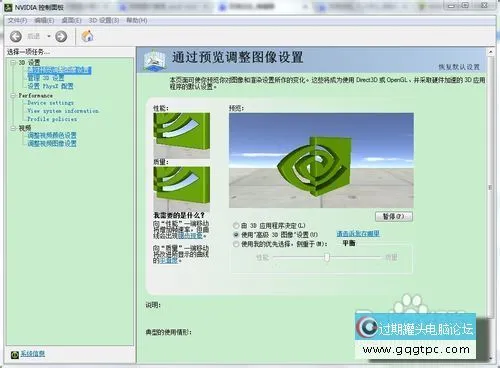
Task: Open the 帮助(H) menu
Action: (136, 21)
